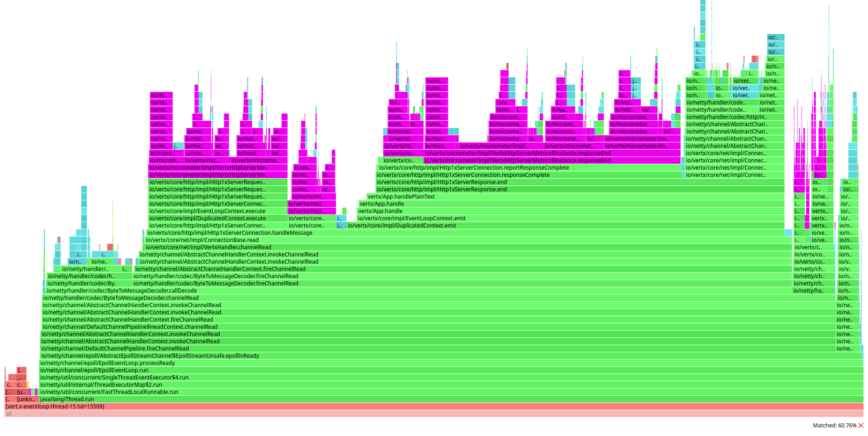Select DefaultChannelPipeline.fireChannelRead frame

click(x=438, y=349)
